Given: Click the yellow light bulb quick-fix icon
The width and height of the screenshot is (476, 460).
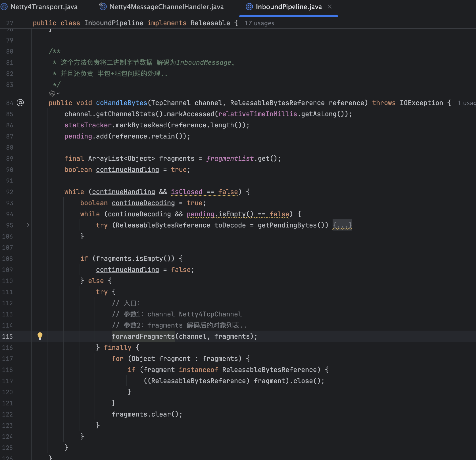Looking at the screenshot, I should coord(40,336).
